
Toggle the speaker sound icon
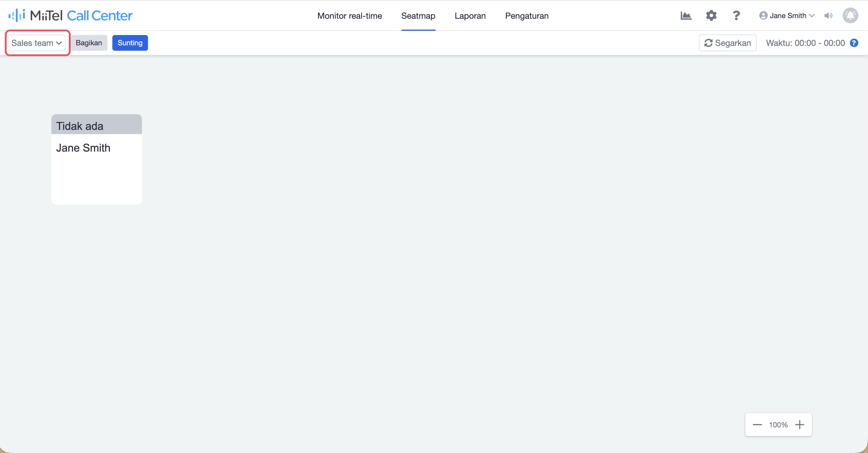[828, 15]
